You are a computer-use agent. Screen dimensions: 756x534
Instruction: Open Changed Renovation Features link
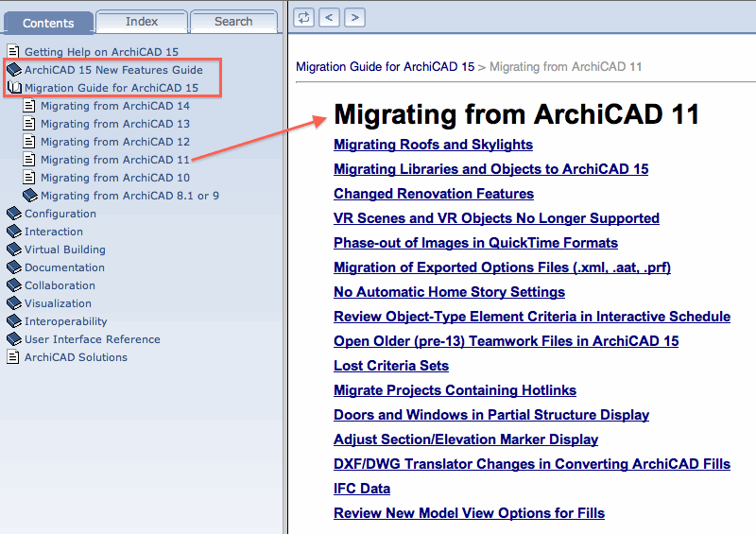pos(434,194)
